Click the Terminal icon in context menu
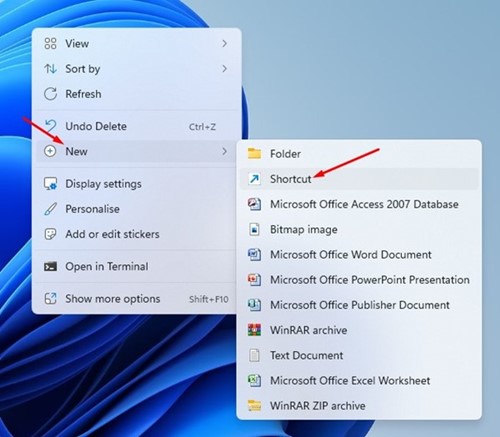 (x=50, y=266)
